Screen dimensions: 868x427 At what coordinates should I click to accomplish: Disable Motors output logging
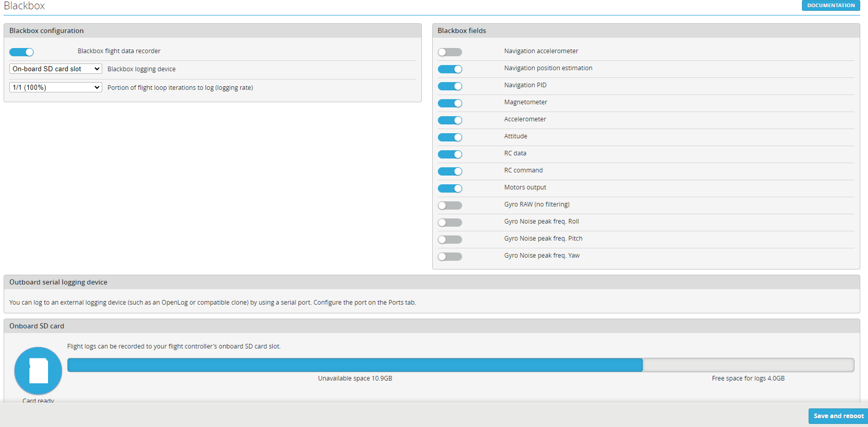[x=450, y=188]
